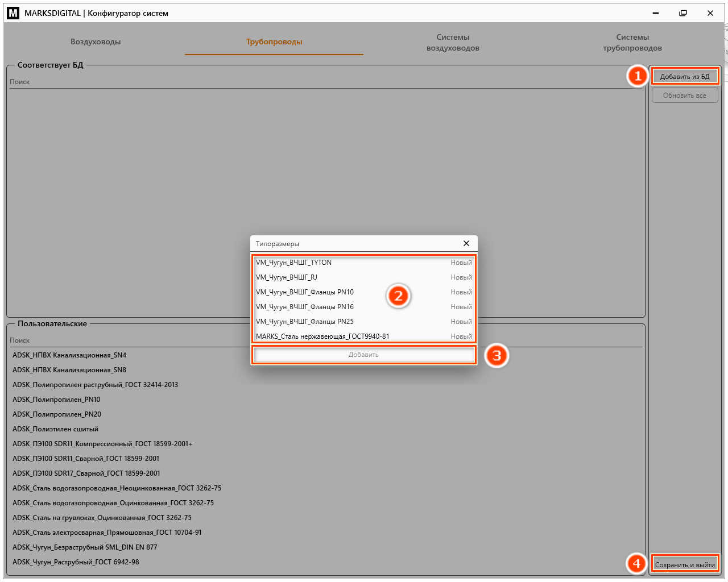Click the Добавить из БД button

pyautogui.click(x=685, y=76)
